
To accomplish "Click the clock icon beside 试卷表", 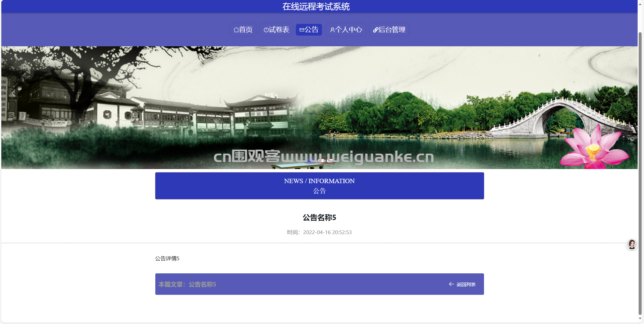I will (x=266, y=30).
